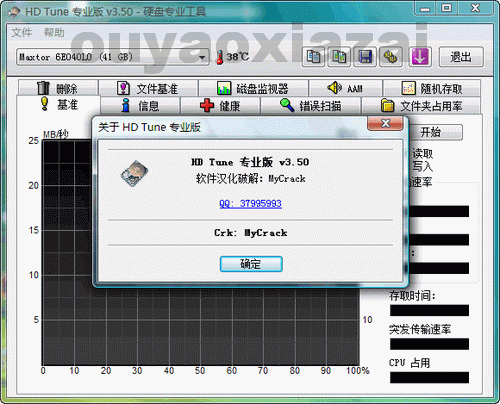
Task: Click the purple down-arrow minimize-to-tray icon
Action: coord(420,57)
